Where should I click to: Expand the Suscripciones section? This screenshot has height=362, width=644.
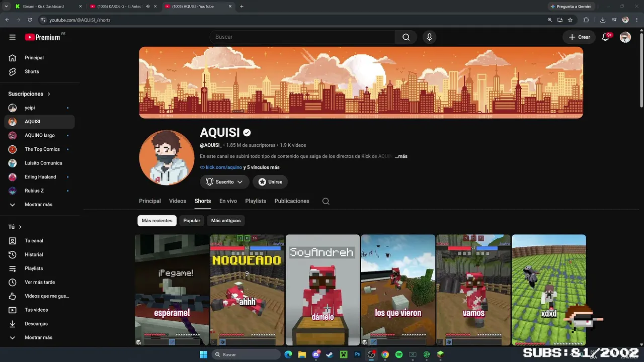29,94
